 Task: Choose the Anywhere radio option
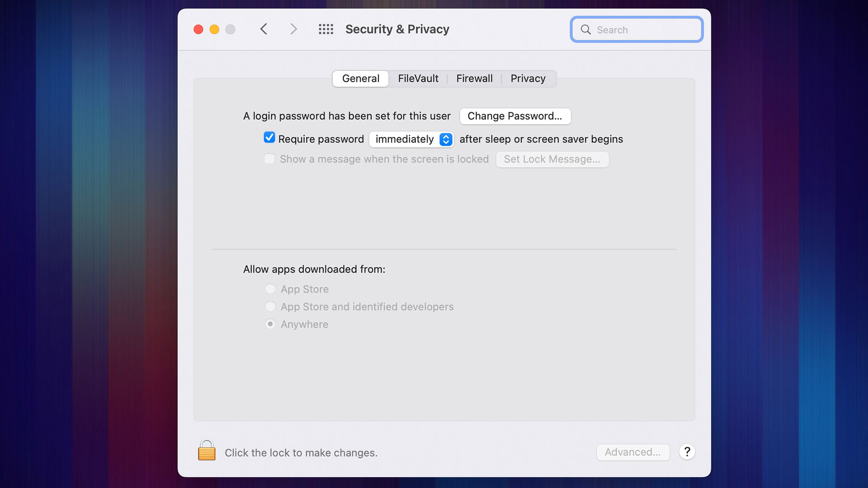click(270, 324)
